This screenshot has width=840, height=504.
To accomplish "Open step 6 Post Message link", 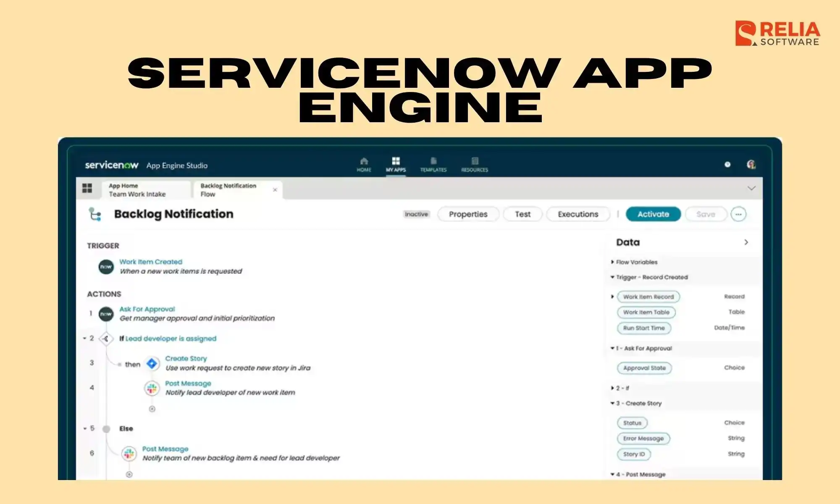I will (x=165, y=449).
